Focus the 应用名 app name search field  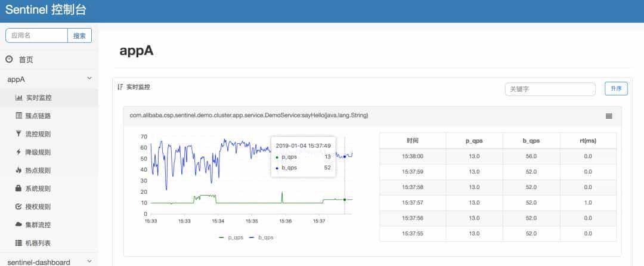click(x=37, y=36)
